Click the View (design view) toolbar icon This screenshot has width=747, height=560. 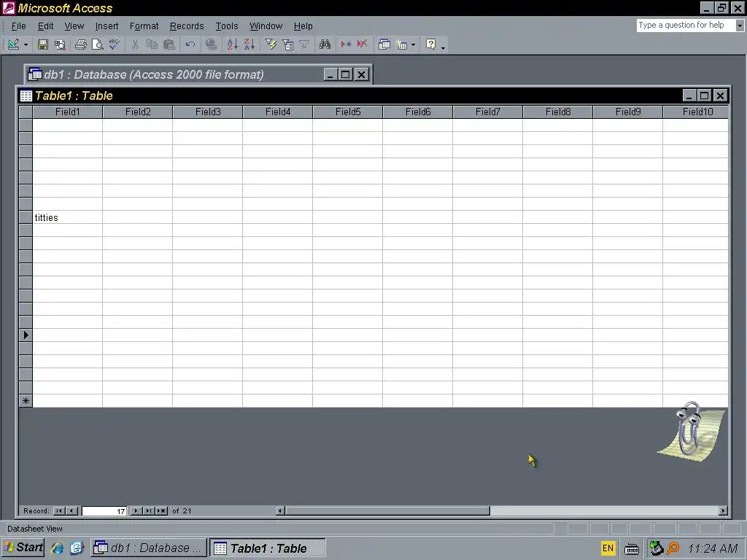(13, 44)
